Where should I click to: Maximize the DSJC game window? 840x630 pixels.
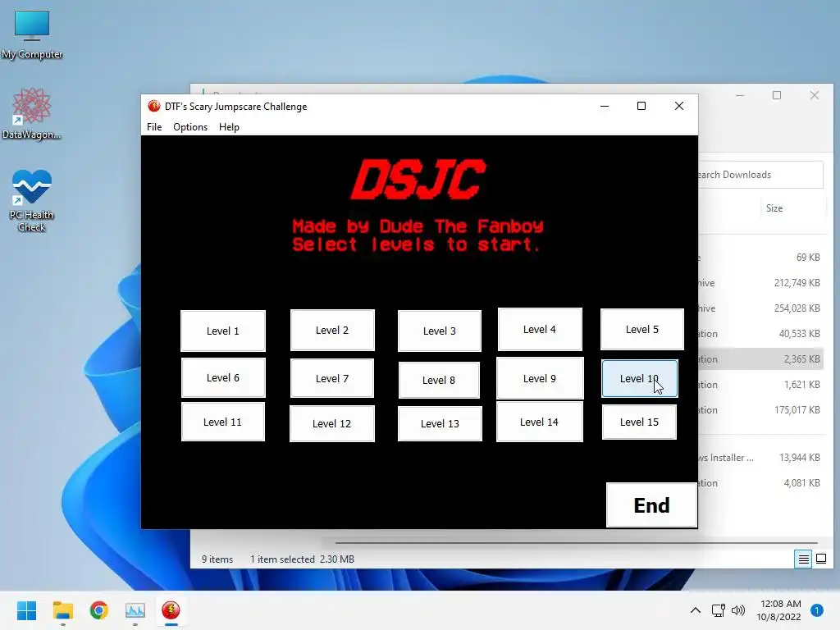coord(641,106)
